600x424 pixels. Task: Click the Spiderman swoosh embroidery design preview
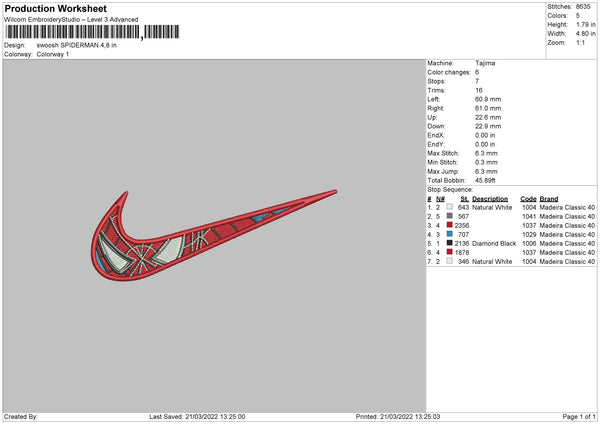(214, 235)
